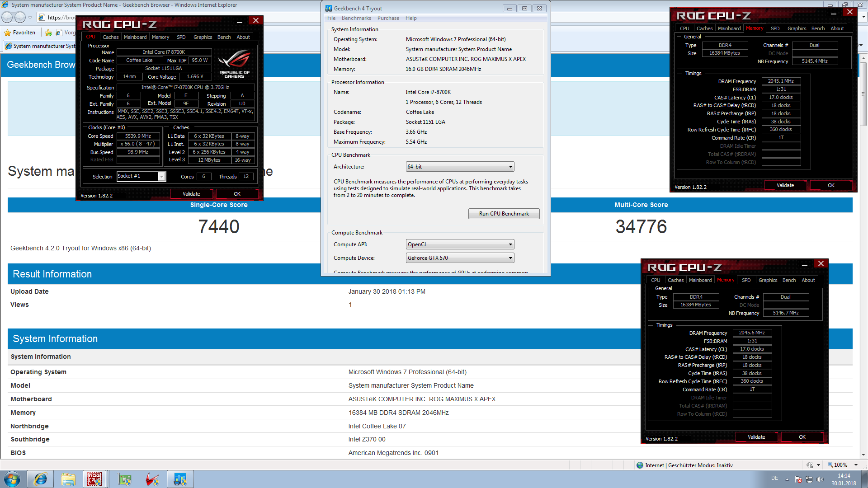Open recent pages dropdown arrow in IE
Viewport: 868px width, 488px height.
point(30,18)
